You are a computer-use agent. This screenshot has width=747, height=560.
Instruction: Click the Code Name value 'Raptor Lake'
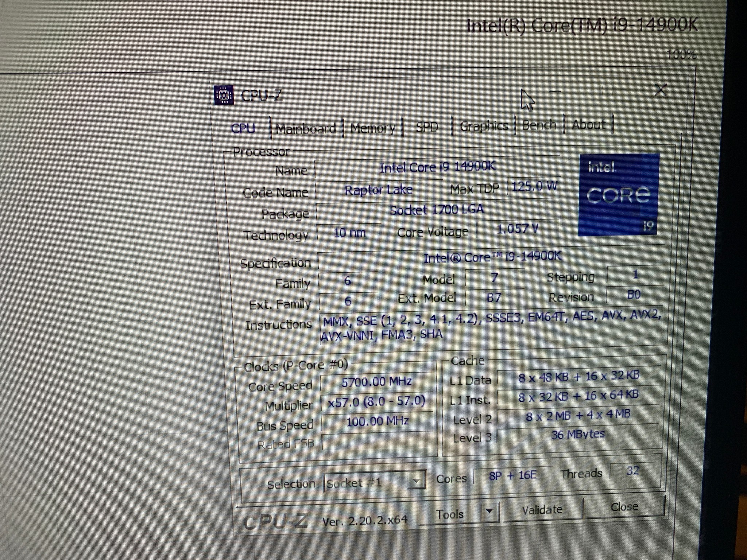coord(379,190)
